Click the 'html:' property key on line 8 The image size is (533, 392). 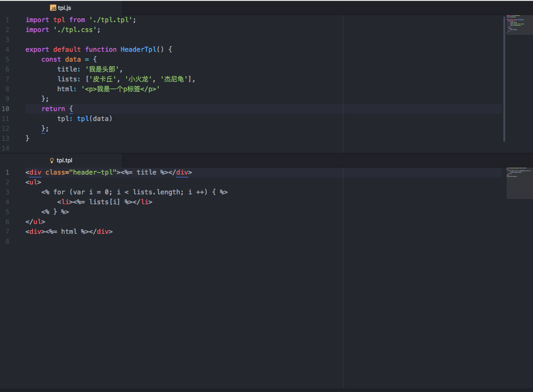pyautogui.click(x=67, y=88)
